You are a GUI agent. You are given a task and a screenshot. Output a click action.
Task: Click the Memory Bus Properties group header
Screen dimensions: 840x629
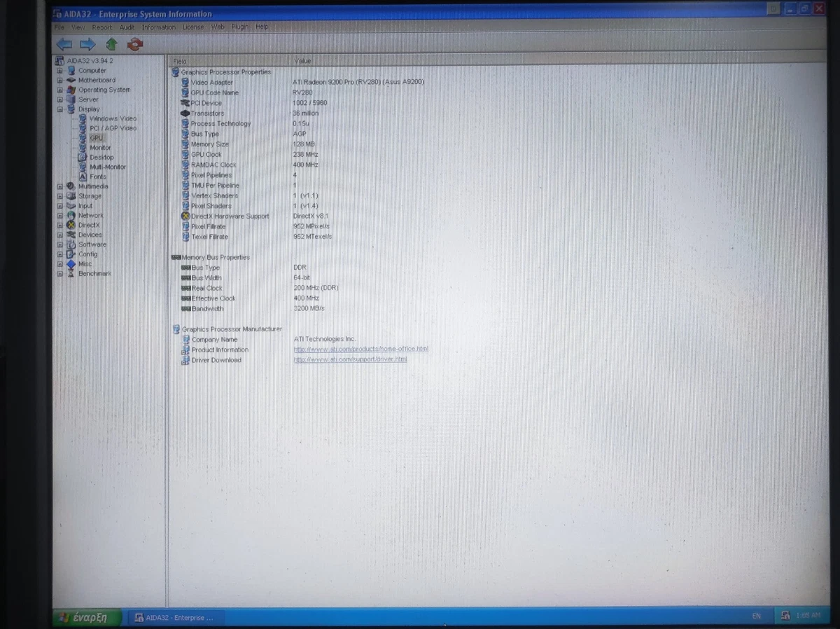[216, 257]
